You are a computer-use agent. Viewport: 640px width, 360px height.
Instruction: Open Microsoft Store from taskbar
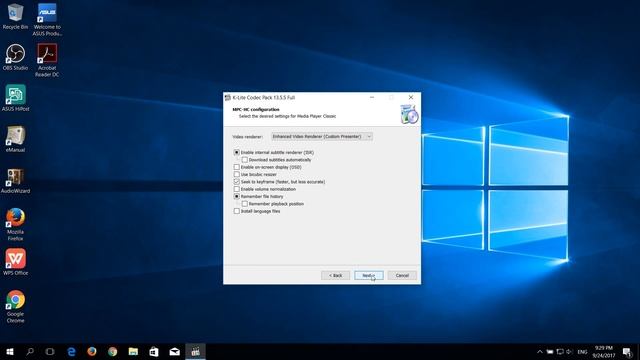tap(154, 351)
